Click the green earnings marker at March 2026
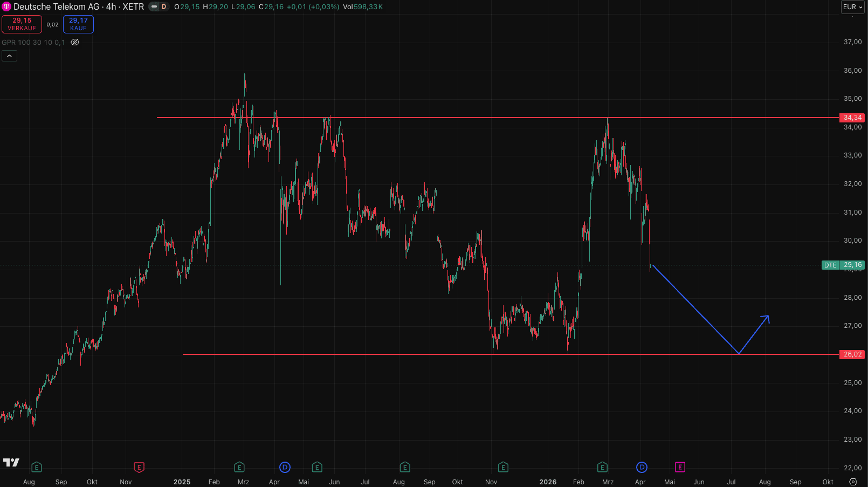Viewport: 868px width, 487px height. tap(603, 467)
